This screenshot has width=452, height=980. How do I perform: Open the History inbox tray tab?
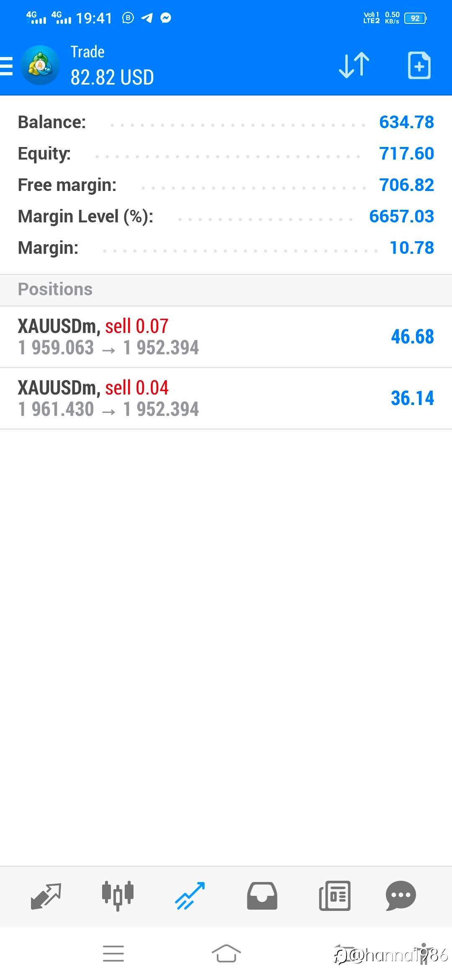262,896
